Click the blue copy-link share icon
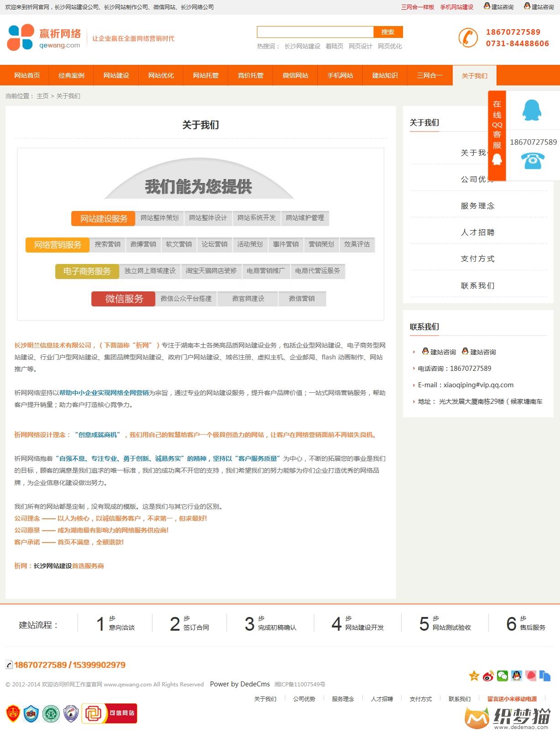560x738 pixels. [x=545, y=676]
